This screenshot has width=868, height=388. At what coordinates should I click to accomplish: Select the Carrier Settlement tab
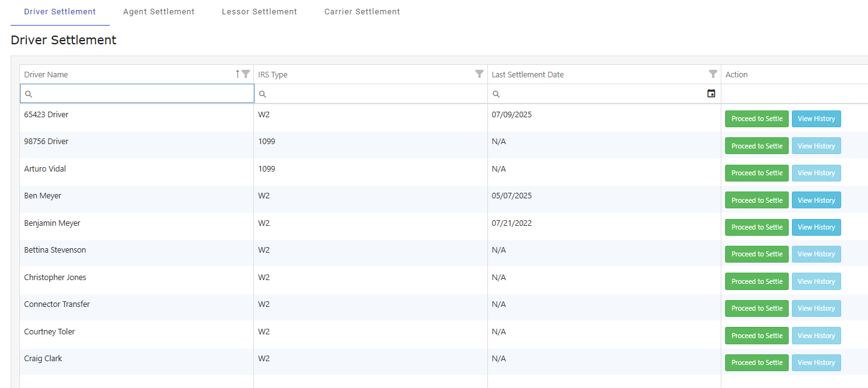pyautogui.click(x=362, y=12)
